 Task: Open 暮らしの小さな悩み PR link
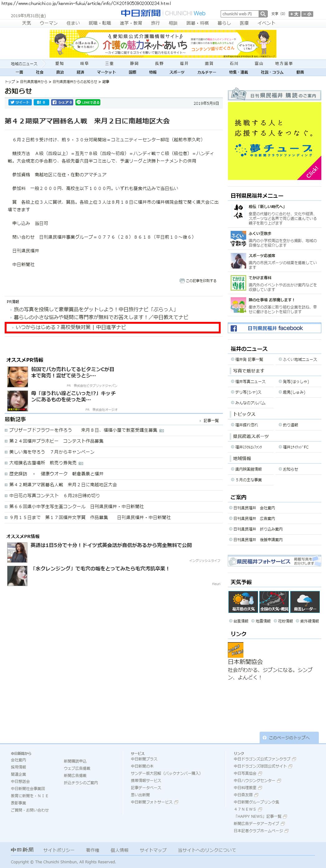click(101, 317)
